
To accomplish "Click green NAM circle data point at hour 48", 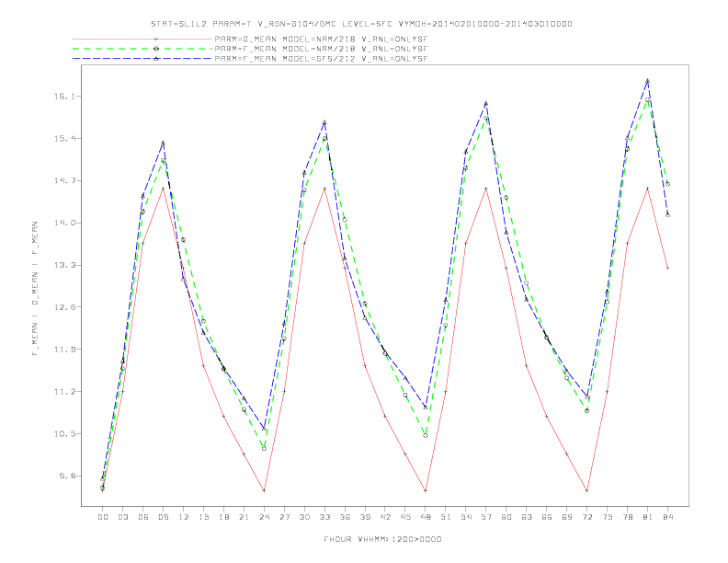I will (x=426, y=436).
